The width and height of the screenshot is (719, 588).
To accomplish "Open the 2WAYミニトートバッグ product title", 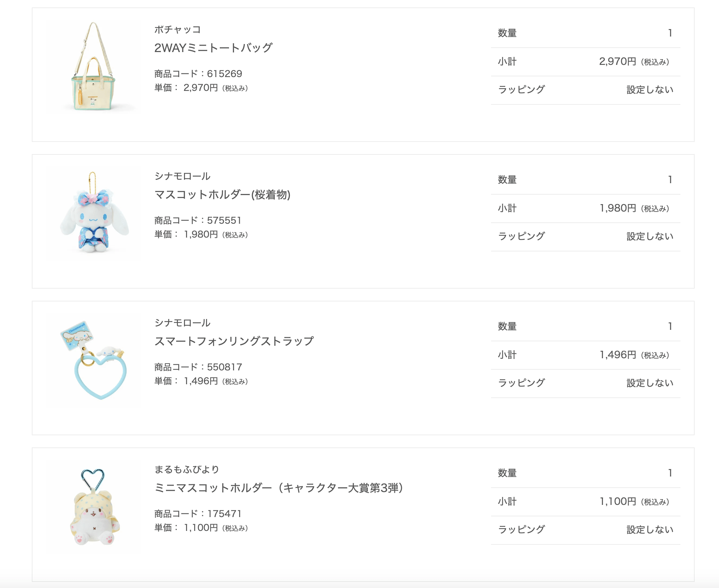I will click(213, 48).
